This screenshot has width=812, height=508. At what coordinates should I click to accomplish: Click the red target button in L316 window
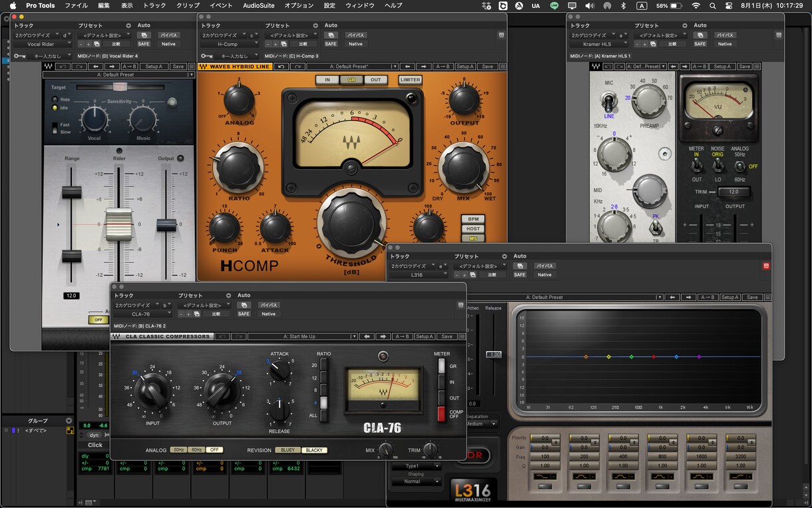click(766, 266)
